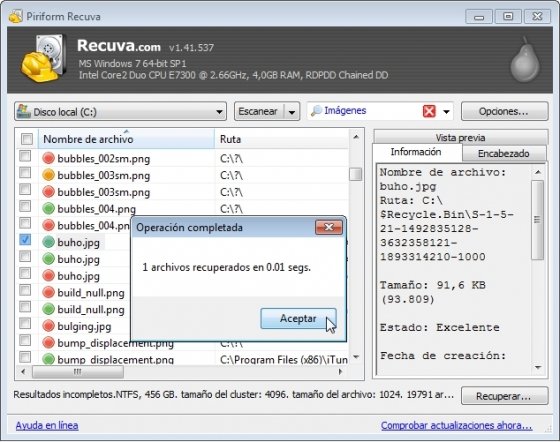The height and width of the screenshot is (442, 560).
Task: Click the red state icon of buho.jpg
Action: click(x=49, y=276)
